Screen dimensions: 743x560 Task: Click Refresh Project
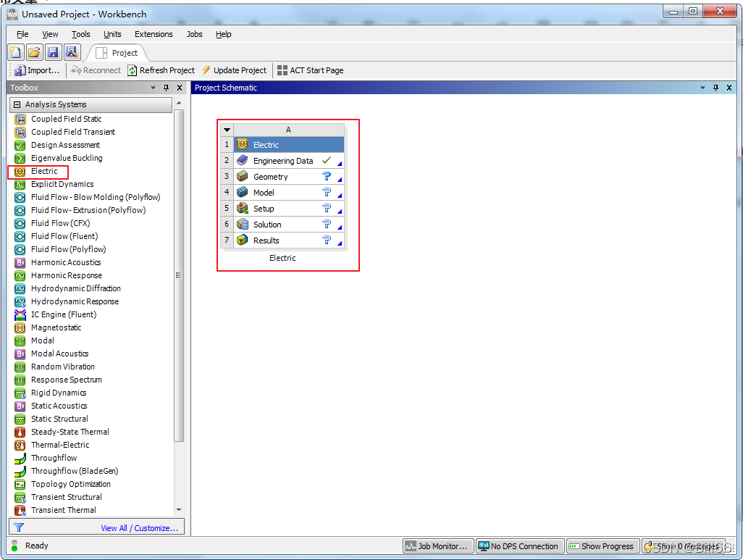(161, 70)
